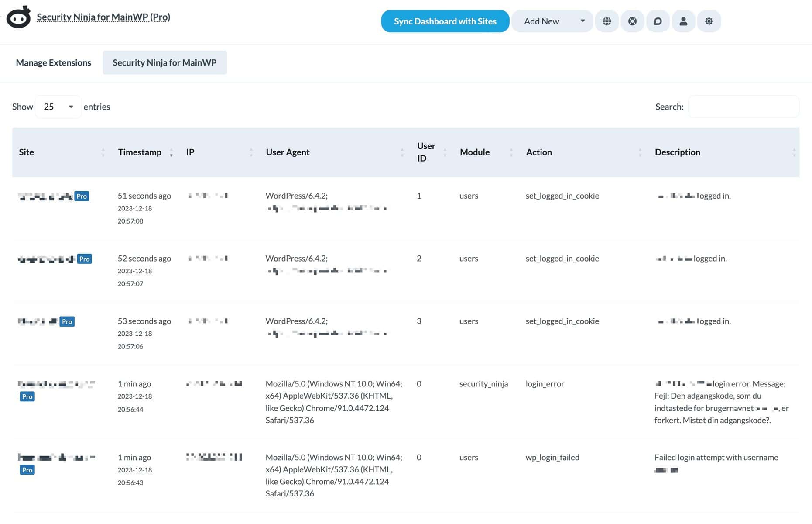Select Security Ninja for MainWP tab
Screen dimensions: 812x524
[164, 62]
